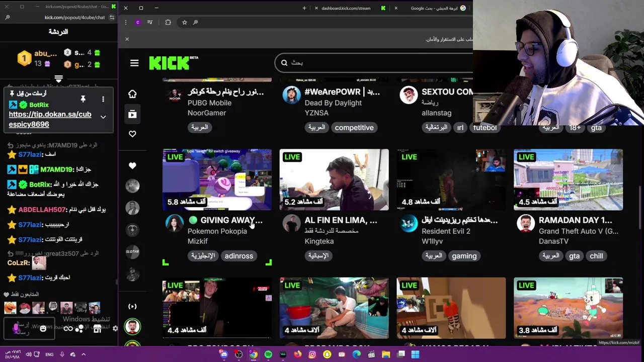Open Following heart outline icon in sidebar

pyautogui.click(x=132, y=134)
